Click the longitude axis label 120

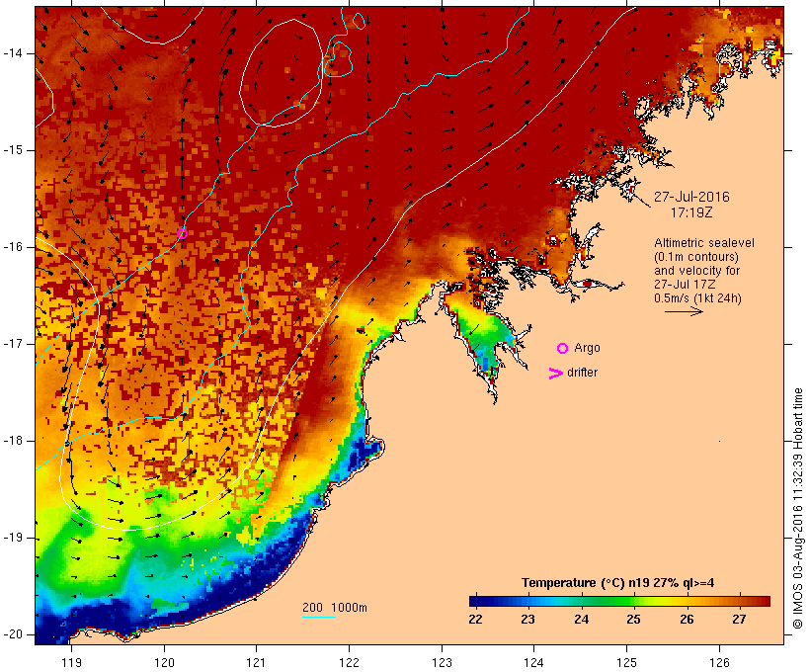164,662
